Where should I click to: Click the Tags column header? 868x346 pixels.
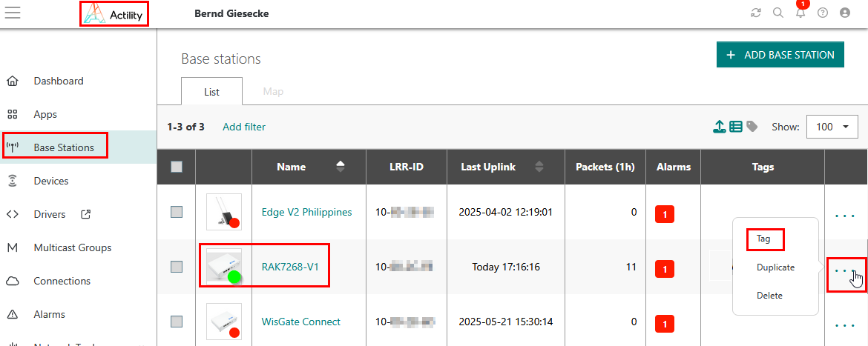click(763, 167)
